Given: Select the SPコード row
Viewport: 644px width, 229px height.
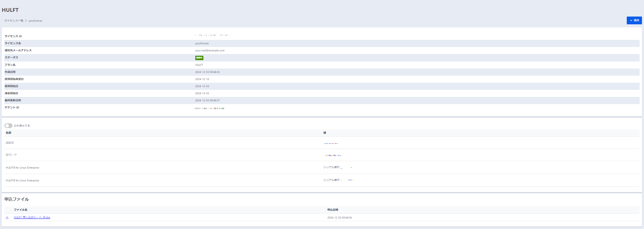Looking at the screenshot, I should (x=11, y=155).
